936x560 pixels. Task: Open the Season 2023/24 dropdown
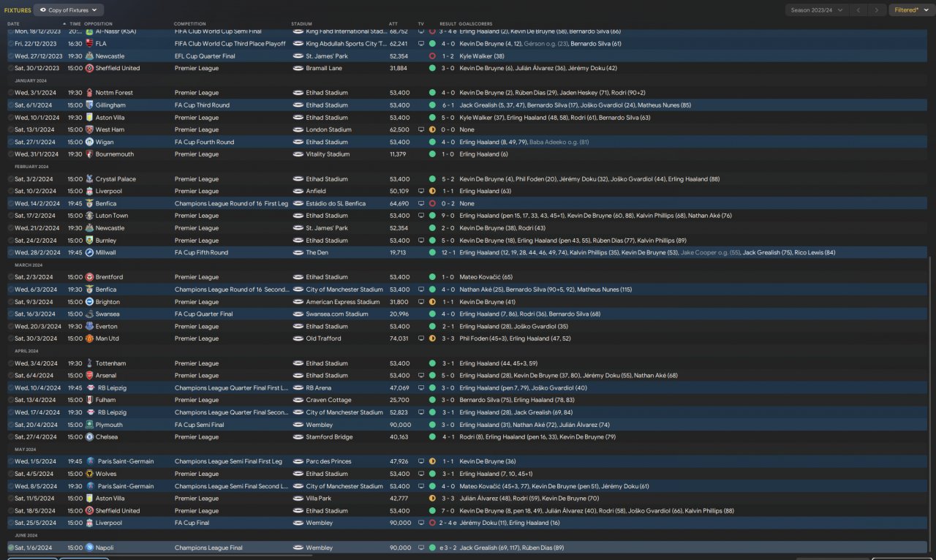817,10
